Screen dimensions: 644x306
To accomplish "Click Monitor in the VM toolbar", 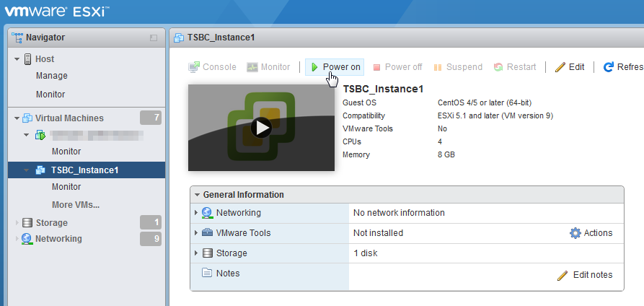I will (x=268, y=67).
